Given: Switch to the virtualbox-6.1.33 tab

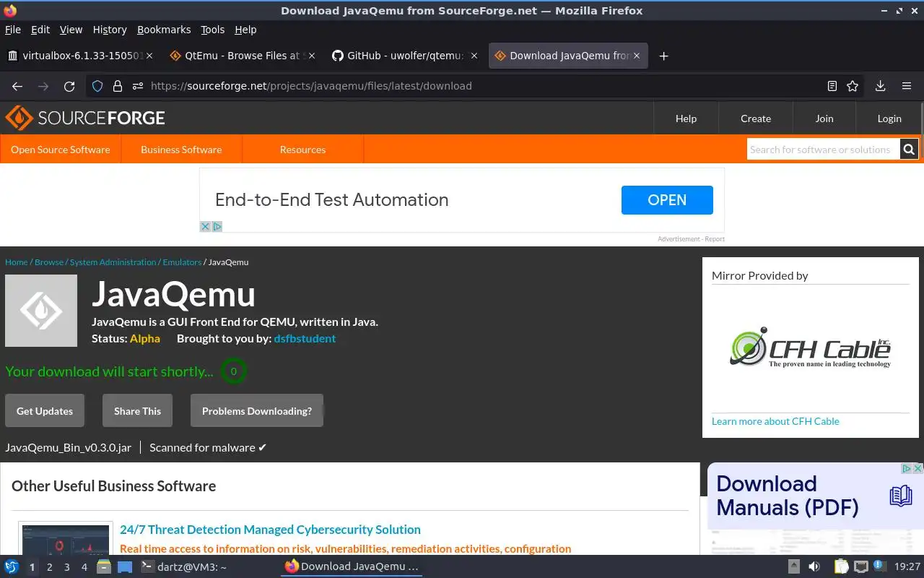Looking at the screenshot, I should coord(80,56).
